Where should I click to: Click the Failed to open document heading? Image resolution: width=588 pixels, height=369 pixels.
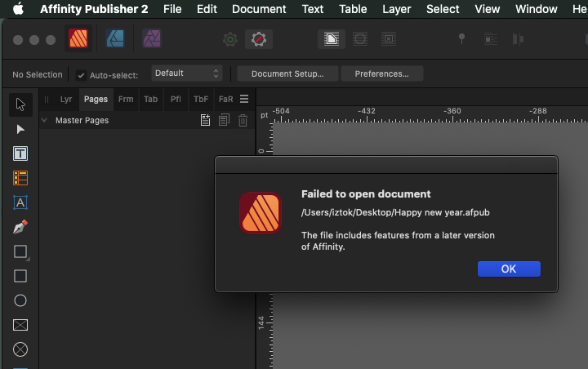point(366,193)
